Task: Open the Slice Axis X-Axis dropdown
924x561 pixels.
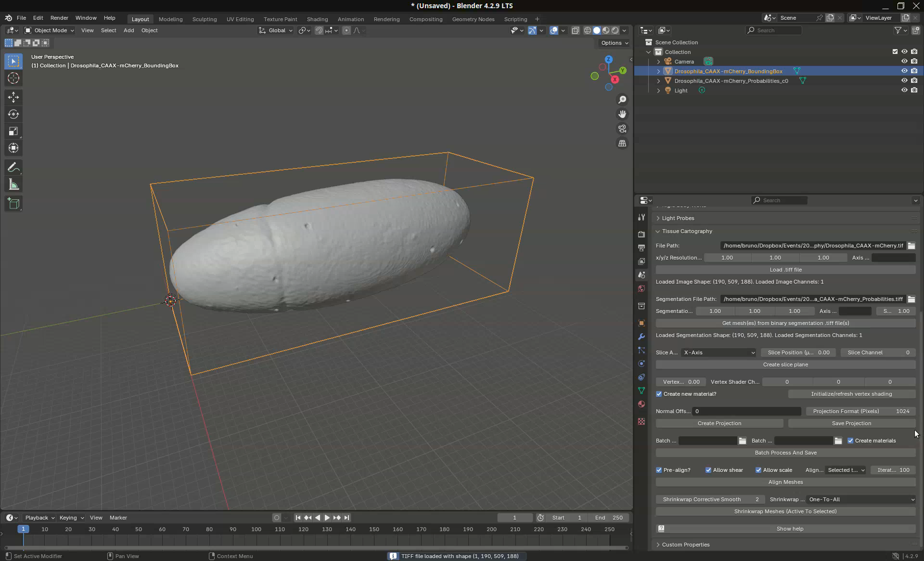Action: 719,352
